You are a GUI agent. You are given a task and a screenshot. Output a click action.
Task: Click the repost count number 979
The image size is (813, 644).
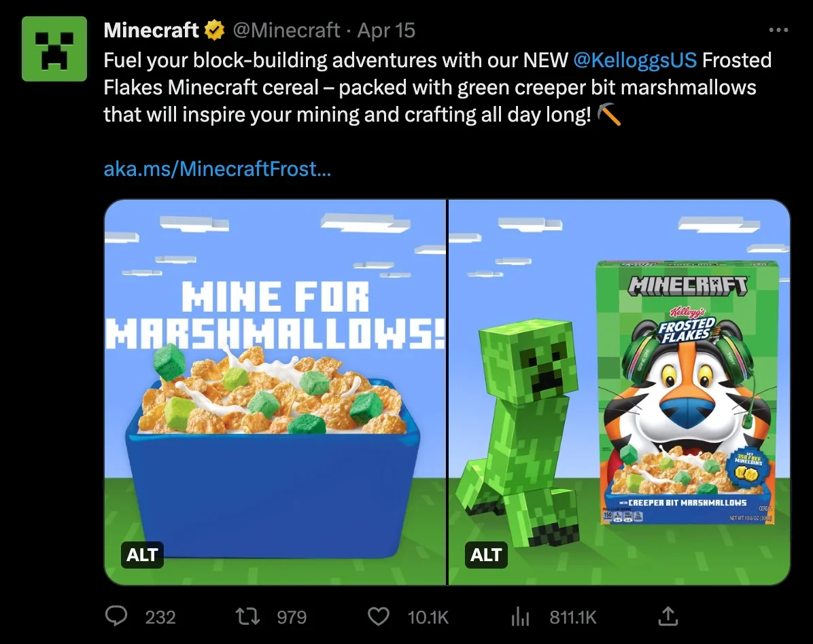(292, 617)
